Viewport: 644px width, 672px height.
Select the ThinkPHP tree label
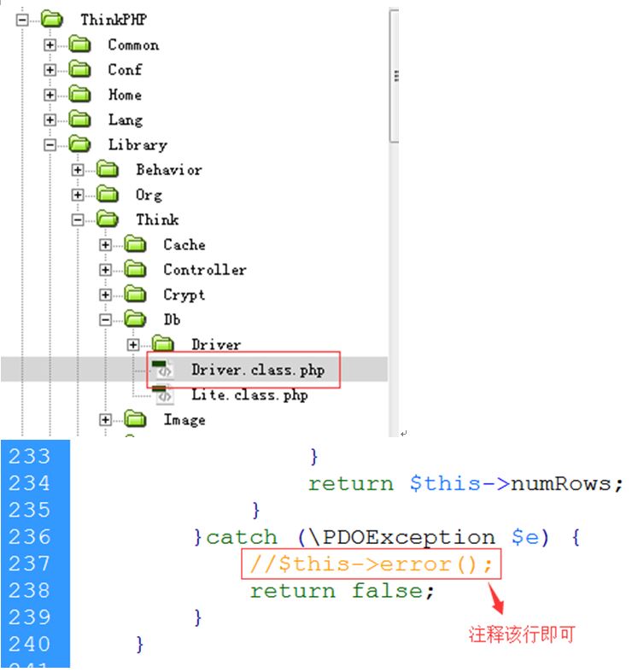(114, 20)
